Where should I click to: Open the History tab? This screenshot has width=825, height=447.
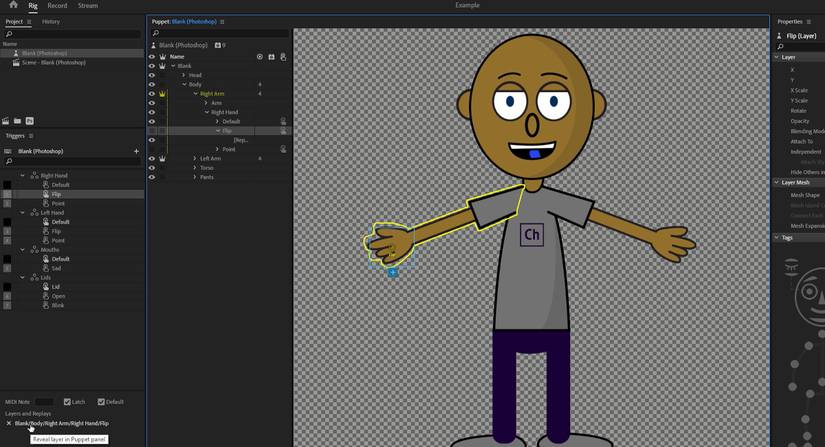50,21
